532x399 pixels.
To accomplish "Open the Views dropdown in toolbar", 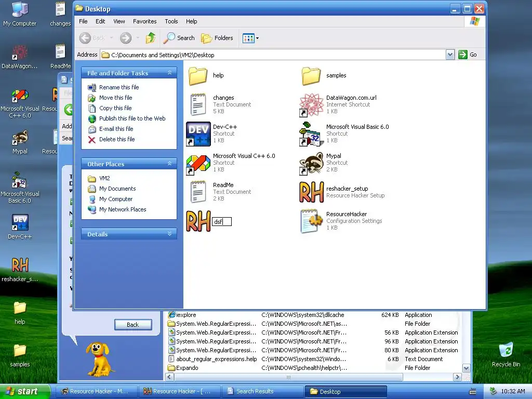I will [251, 38].
